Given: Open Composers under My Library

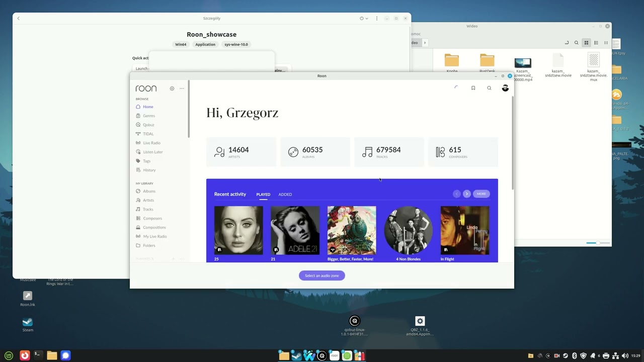Looking at the screenshot, I should click(x=152, y=218).
